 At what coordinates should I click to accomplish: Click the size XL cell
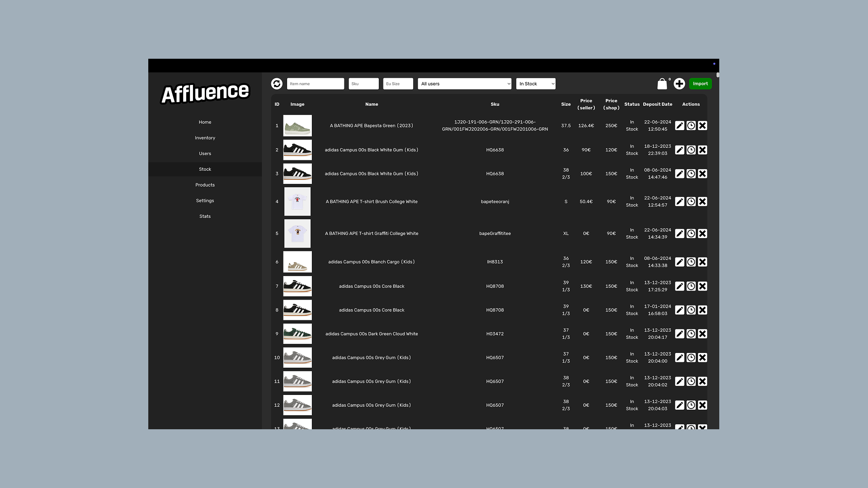566,234
